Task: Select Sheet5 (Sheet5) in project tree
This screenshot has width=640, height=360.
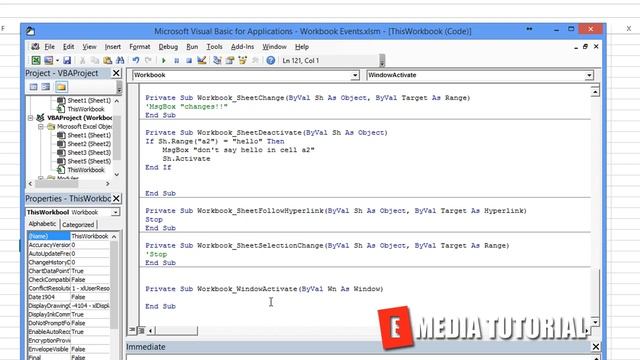Action: coord(89,161)
